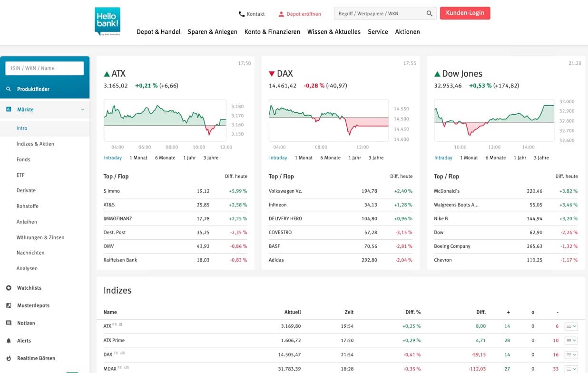Select Intro in the sidebar

(x=22, y=128)
